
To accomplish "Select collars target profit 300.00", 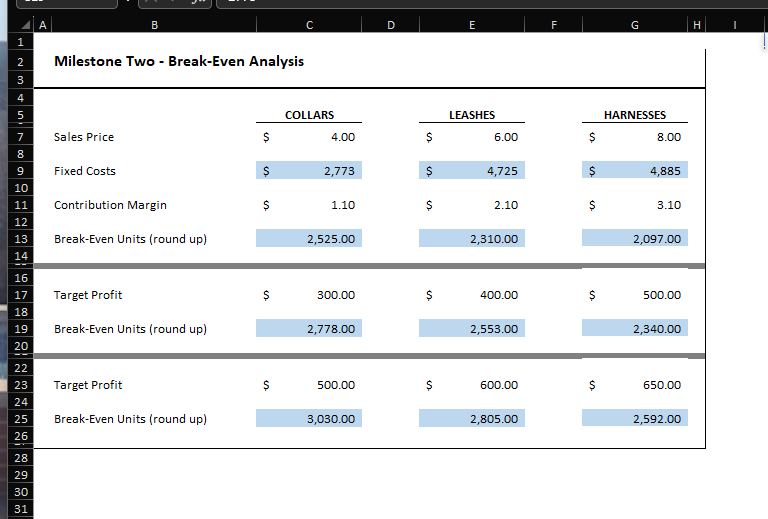I will tap(309, 295).
